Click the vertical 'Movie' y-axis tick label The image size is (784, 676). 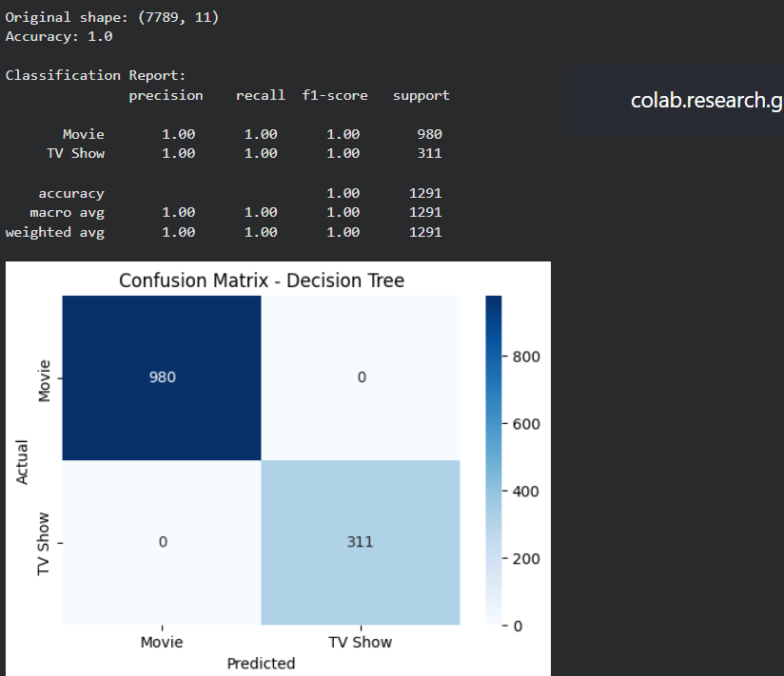pyautogui.click(x=45, y=379)
